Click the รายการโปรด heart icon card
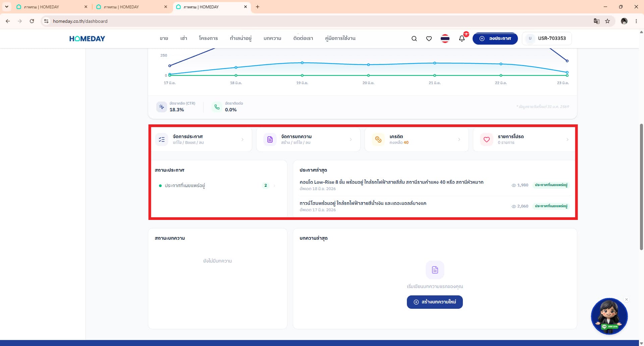644x346 pixels. tap(487, 139)
